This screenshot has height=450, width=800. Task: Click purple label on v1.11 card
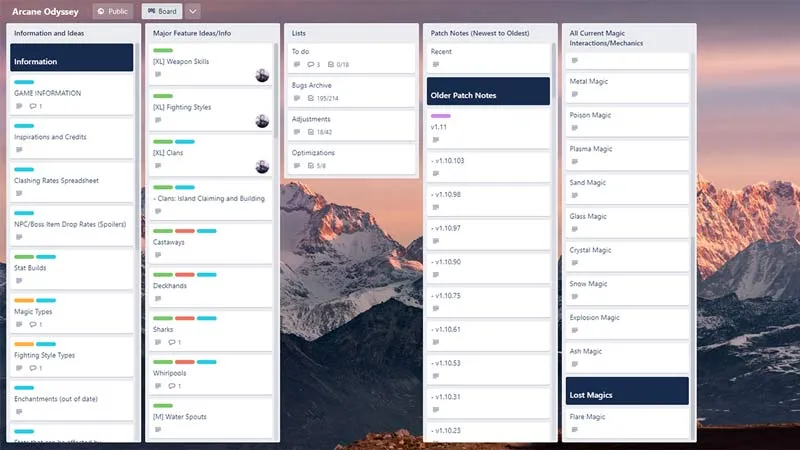point(440,116)
